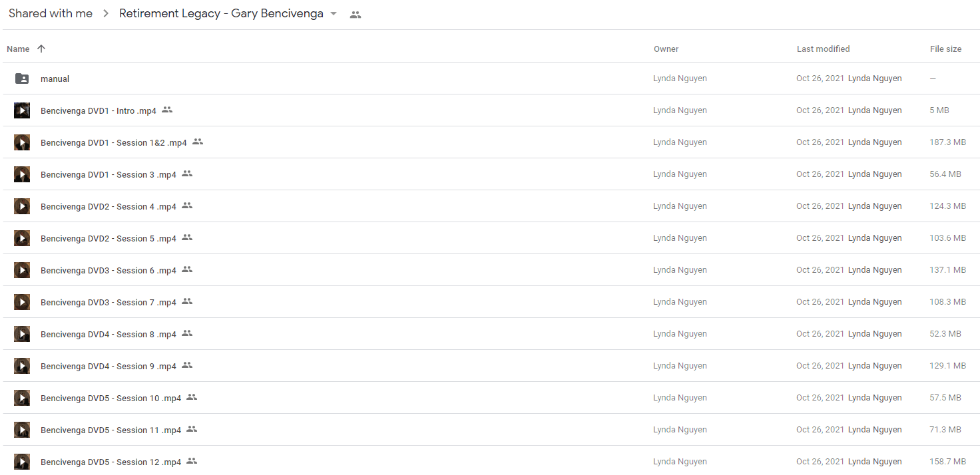Click 129.1 MB file size value
Viewport: 980px width, 475px height.
point(947,366)
